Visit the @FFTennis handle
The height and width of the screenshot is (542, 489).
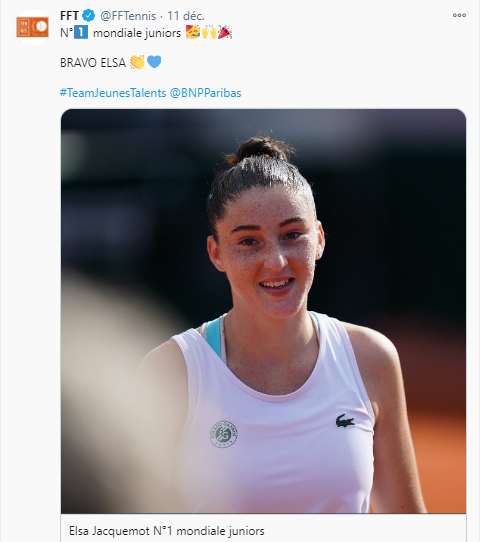click(x=128, y=16)
